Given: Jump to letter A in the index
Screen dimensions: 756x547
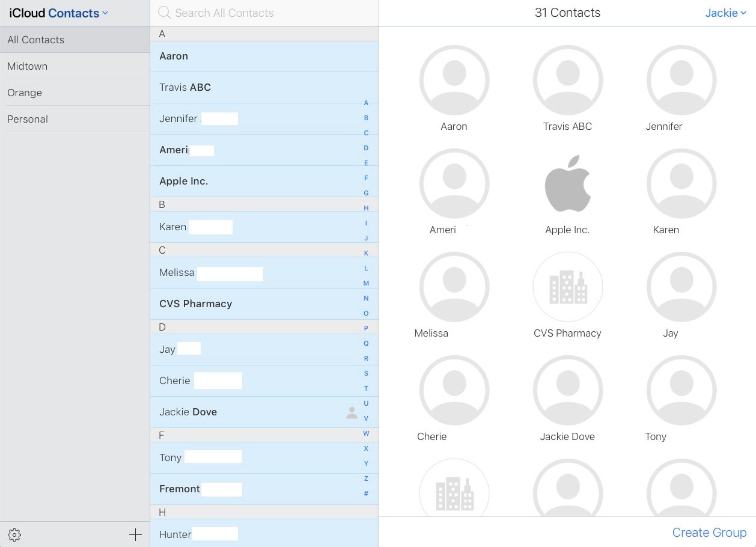Looking at the screenshot, I should (x=366, y=103).
